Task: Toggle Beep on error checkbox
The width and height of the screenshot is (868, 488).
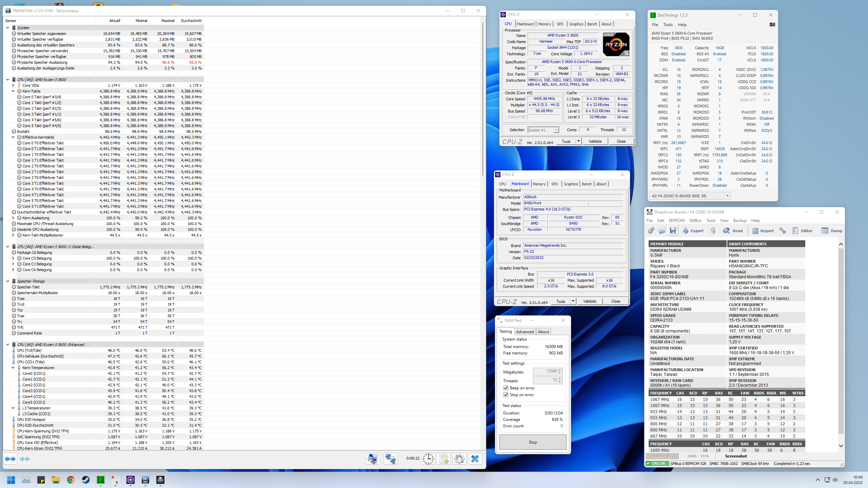Action: point(506,388)
